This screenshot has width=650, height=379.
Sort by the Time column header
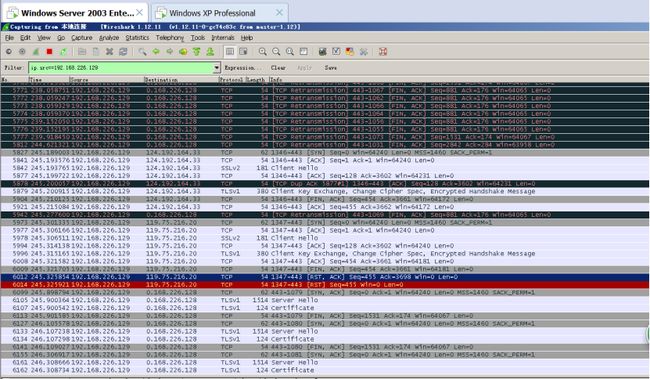pyautogui.click(x=49, y=80)
